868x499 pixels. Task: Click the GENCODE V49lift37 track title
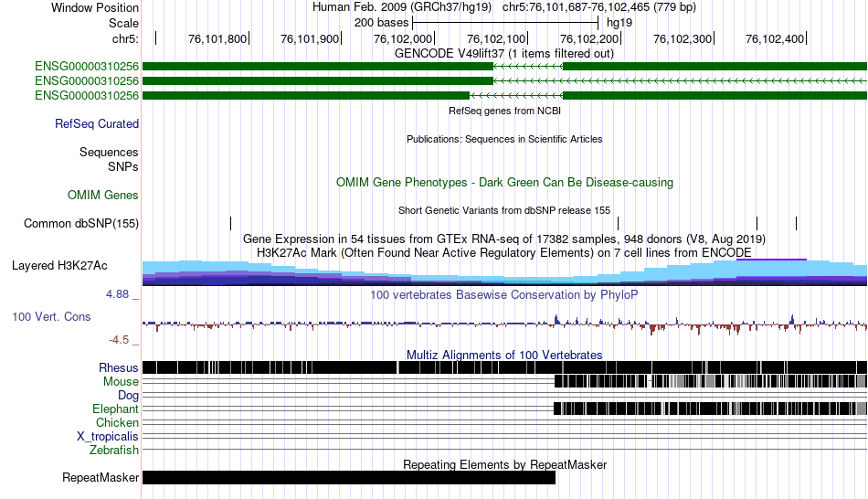coord(504,54)
